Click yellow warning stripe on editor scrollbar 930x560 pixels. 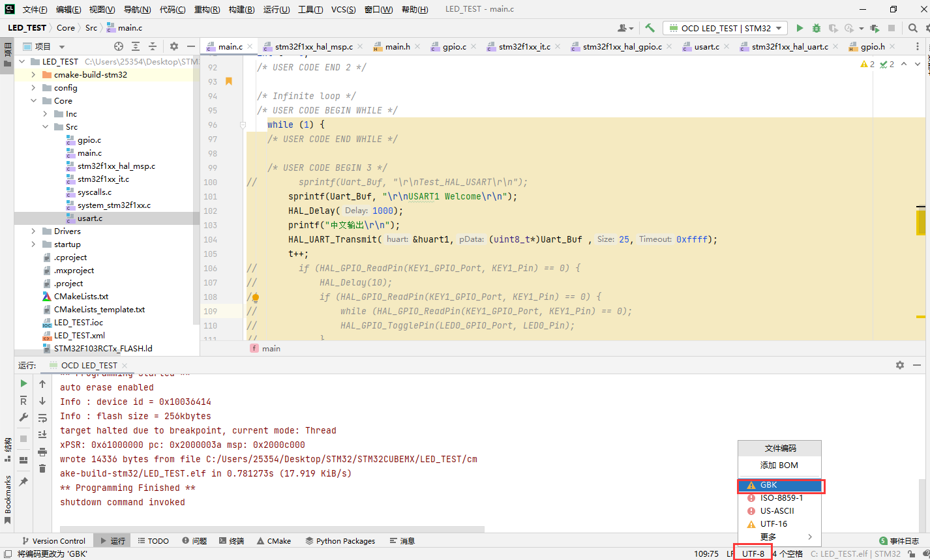920,222
